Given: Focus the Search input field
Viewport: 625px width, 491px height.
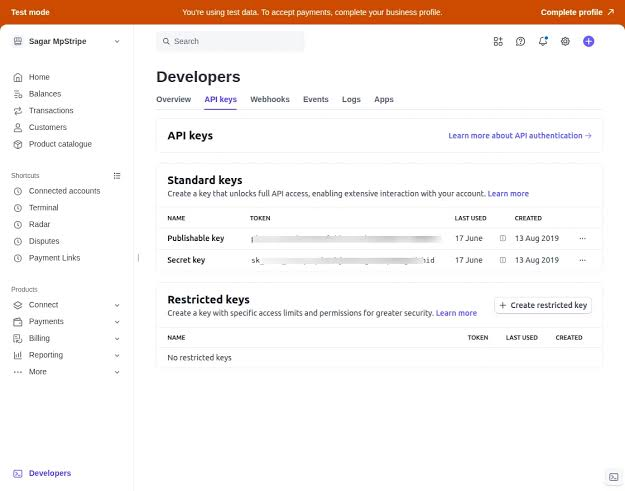Looking at the screenshot, I should pos(230,41).
